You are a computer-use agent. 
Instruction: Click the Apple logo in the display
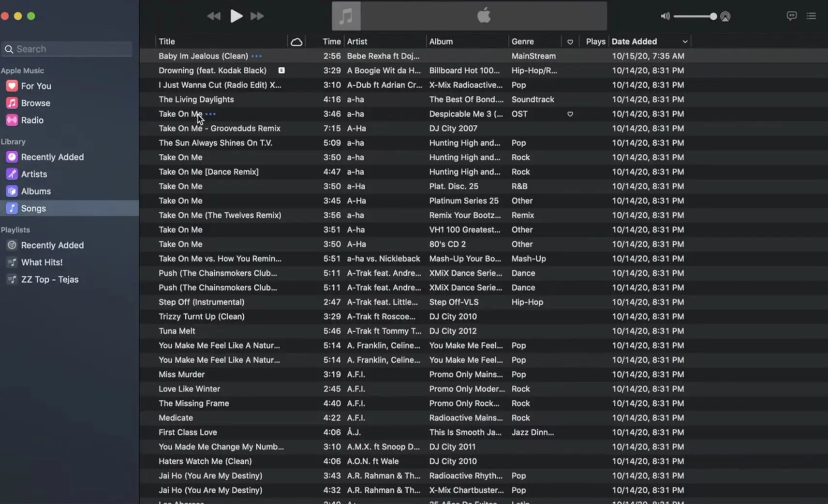coord(484,16)
